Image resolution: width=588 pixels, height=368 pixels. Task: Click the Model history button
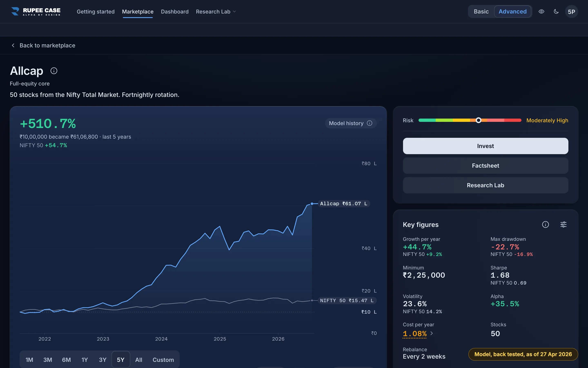pyautogui.click(x=351, y=123)
